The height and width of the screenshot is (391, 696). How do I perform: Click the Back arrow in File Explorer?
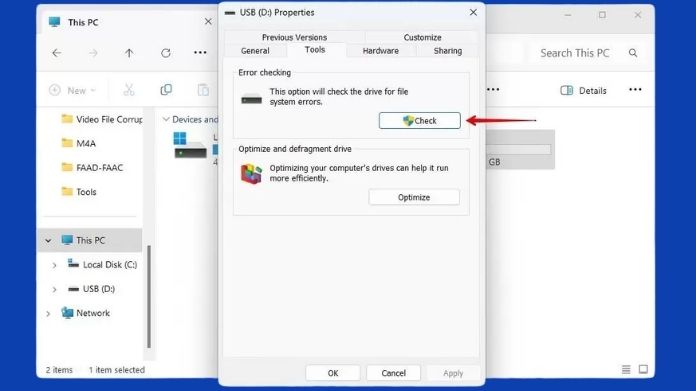(x=57, y=53)
